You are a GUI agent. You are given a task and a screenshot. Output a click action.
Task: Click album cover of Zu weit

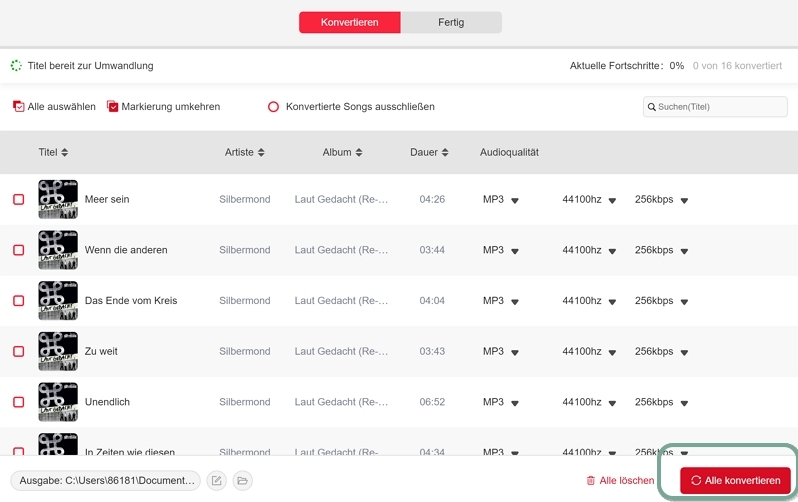pyautogui.click(x=58, y=351)
